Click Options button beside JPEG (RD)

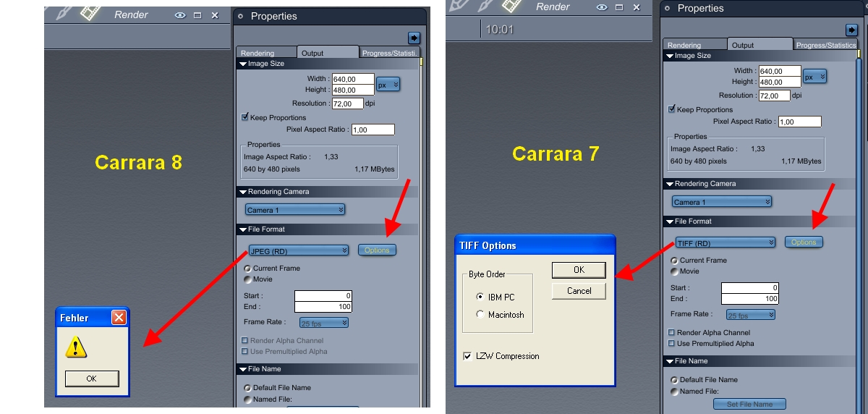pyautogui.click(x=377, y=250)
